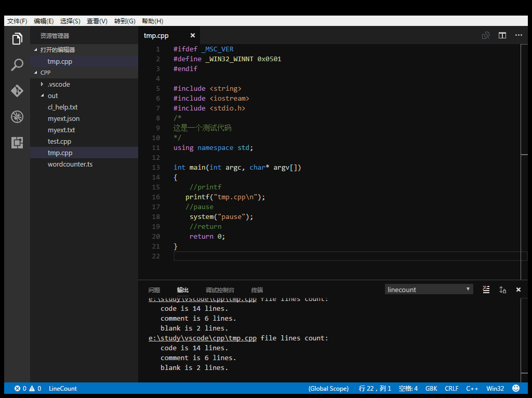
Task: Change indentation via 空格: 4
Action: pos(408,389)
